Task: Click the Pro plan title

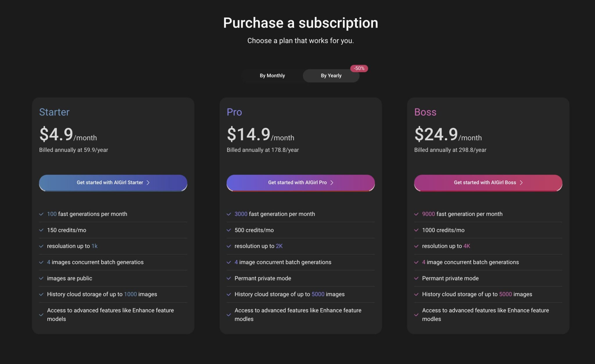Action: [x=234, y=112]
